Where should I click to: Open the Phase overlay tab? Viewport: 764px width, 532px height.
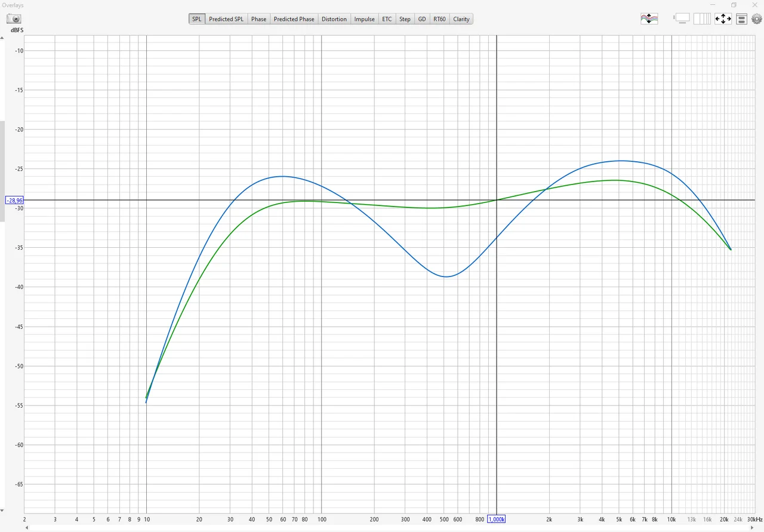258,19
